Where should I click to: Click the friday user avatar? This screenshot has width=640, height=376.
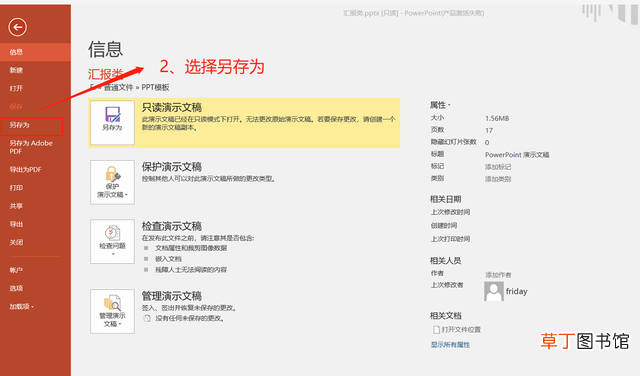(x=494, y=291)
